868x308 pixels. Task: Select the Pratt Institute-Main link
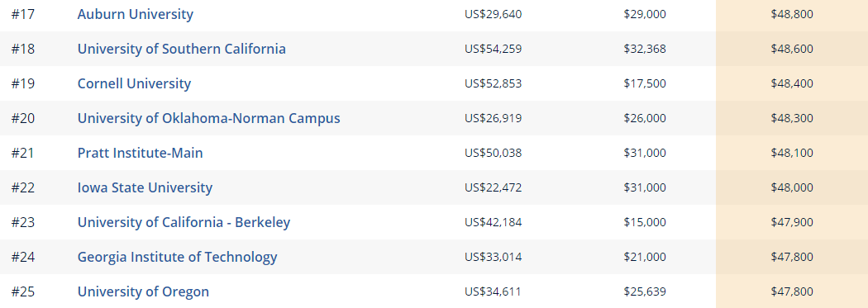coord(140,153)
